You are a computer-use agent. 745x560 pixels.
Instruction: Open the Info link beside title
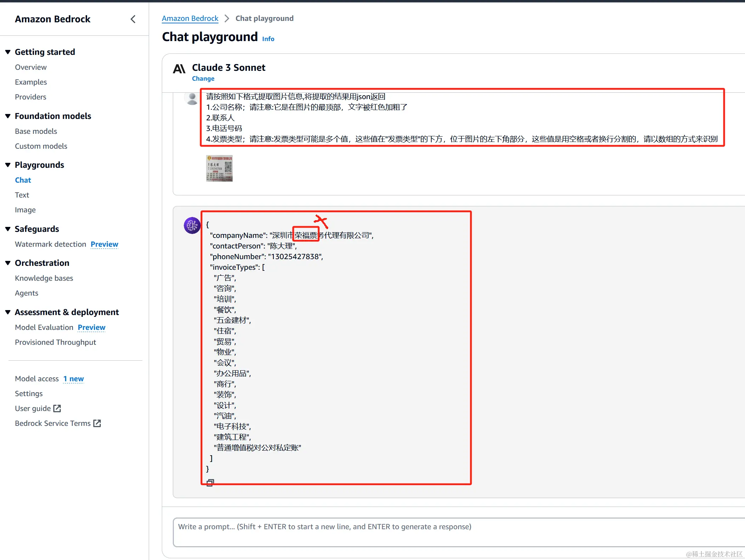coord(268,39)
